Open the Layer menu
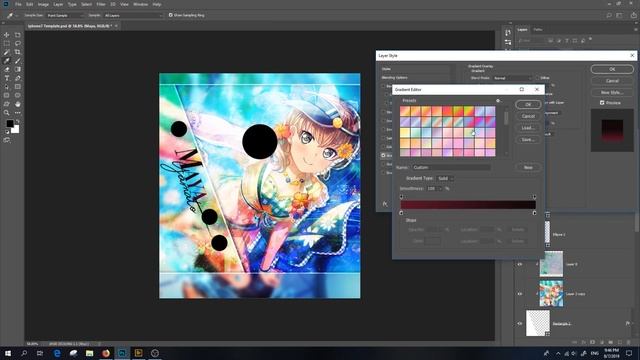 (58, 4)
